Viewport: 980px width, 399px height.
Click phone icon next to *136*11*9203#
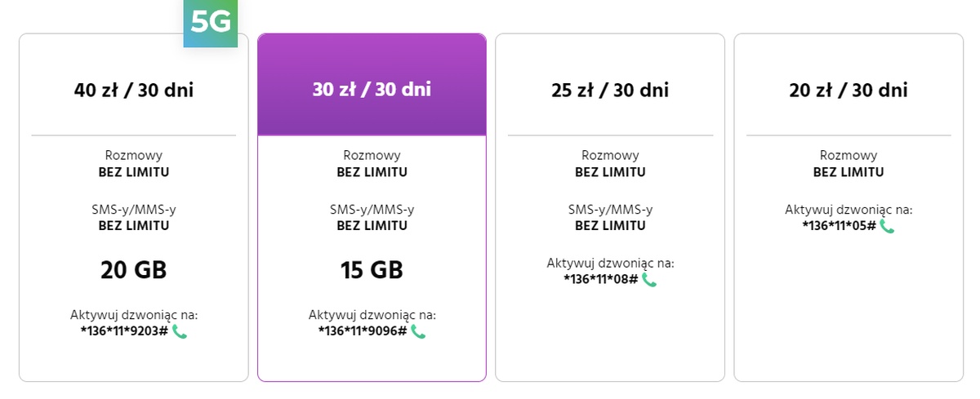tap(180, 331)
